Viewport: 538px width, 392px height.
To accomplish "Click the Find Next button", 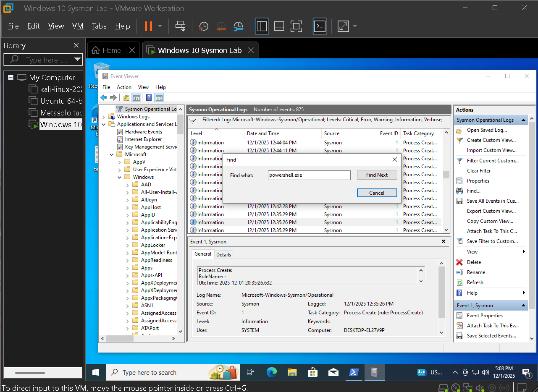I will (x=376, y=175).
